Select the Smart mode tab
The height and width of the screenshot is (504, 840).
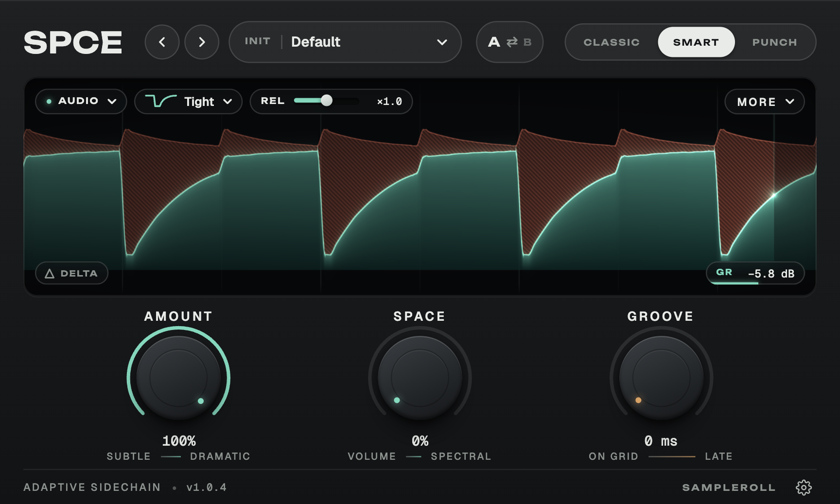tap(696, 42)
